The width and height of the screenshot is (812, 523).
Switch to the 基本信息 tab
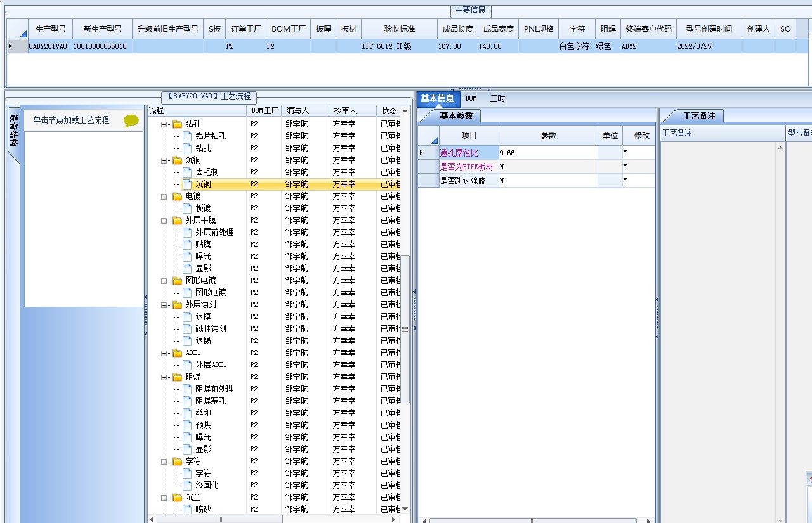click(438, 98)
